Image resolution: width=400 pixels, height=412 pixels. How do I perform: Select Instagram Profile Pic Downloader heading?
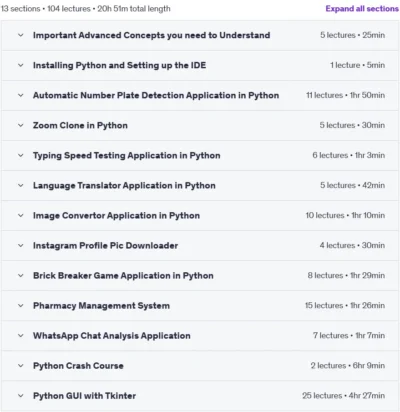(x=105, y=246)
